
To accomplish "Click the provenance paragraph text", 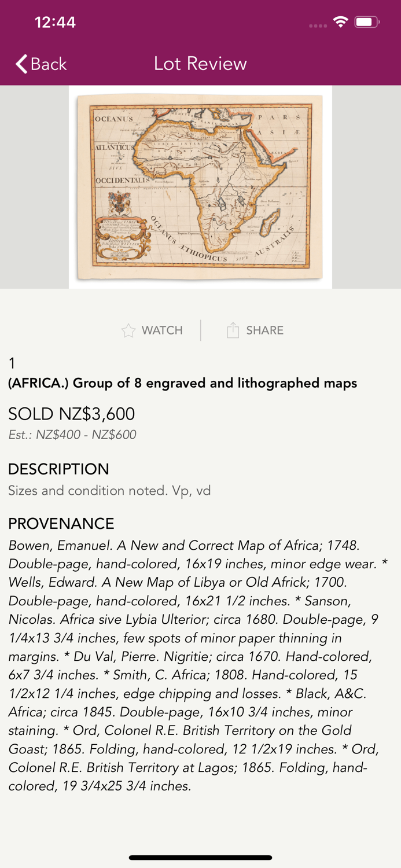I will [x=198, y=665].
